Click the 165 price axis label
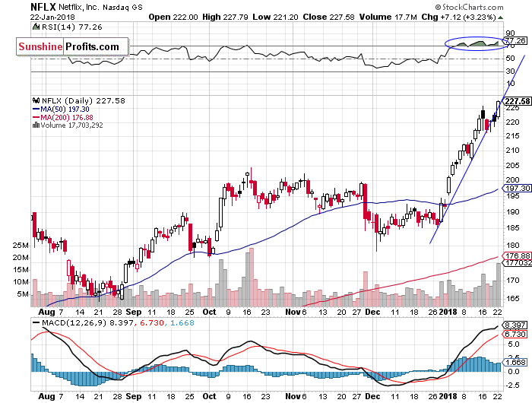This screenshot has height=403, width=532. pyautogui.click(x=512, y=298)
